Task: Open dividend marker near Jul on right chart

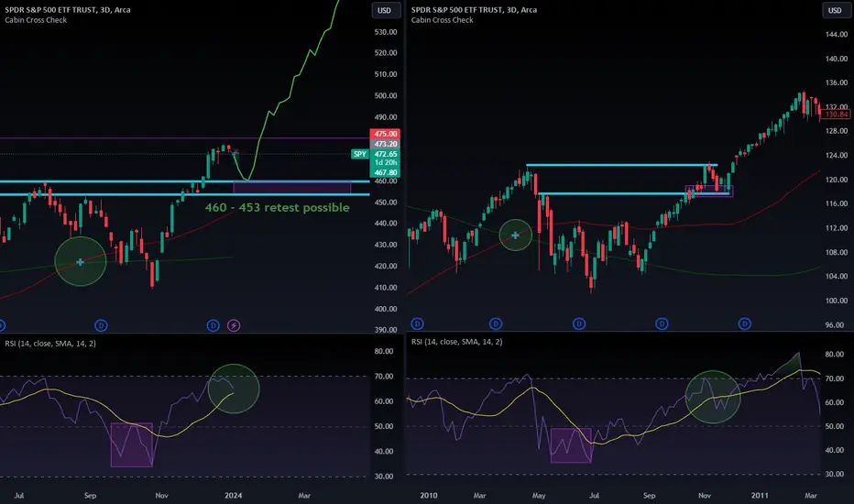Action: (x=579, y=324)
